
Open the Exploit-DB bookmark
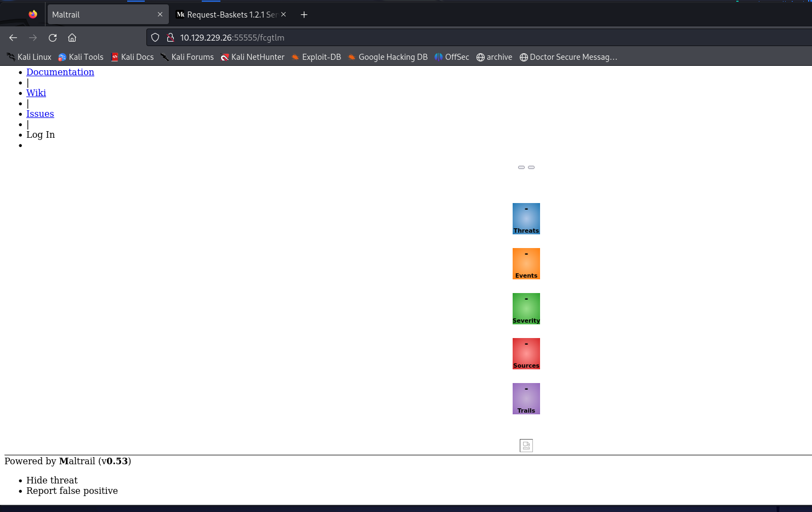[316, 57]
